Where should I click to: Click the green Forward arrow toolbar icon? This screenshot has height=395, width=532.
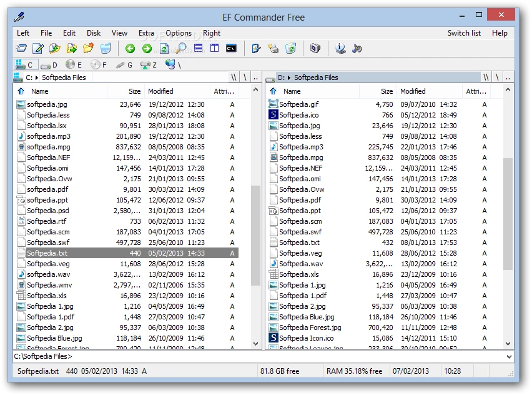(147, 48)
